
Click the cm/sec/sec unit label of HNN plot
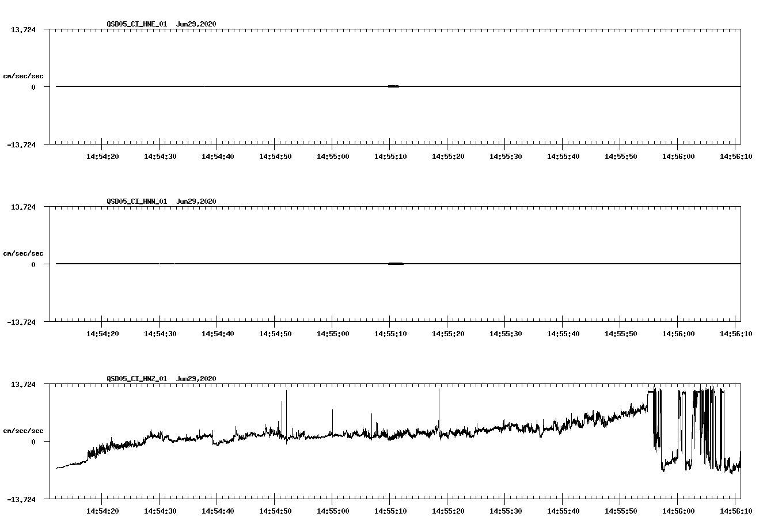pos(23,253)
